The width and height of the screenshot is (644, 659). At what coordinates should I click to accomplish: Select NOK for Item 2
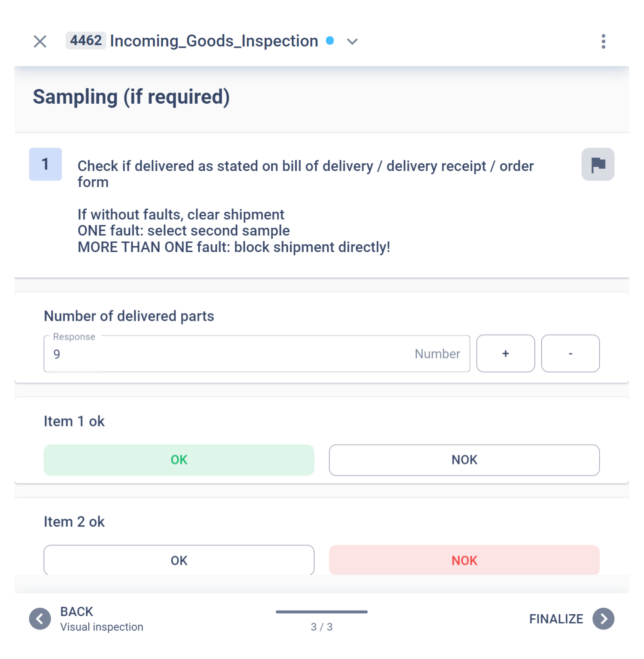pyautogui.click(x=464, y=560)
